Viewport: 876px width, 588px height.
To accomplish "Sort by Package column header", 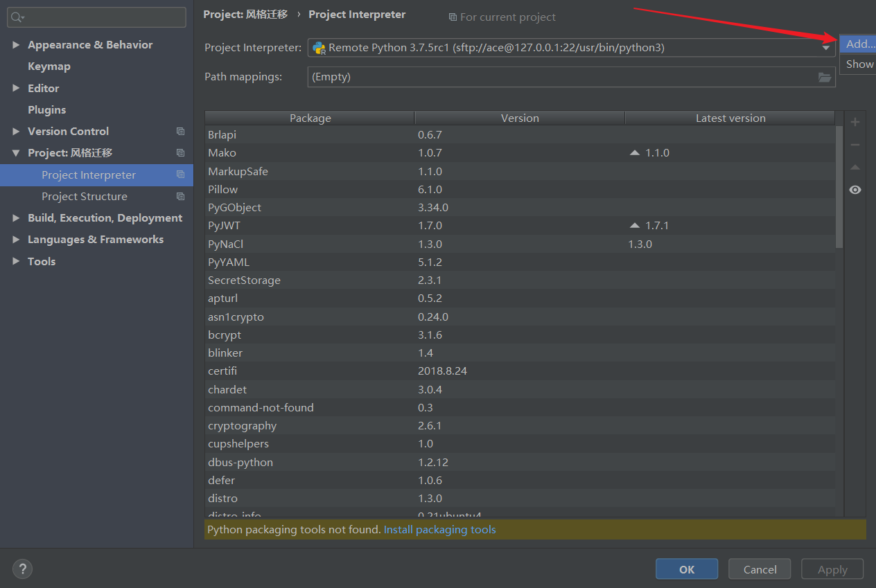I will [x=310, y=118].
